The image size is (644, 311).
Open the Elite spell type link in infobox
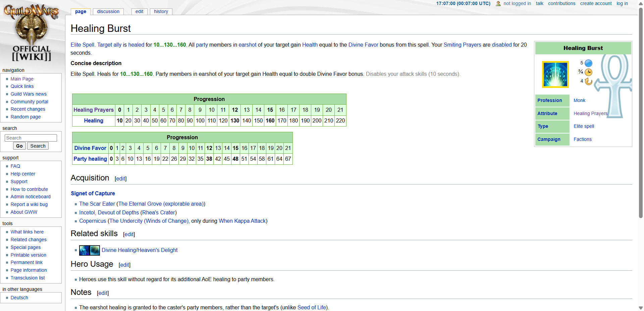(x=584, y=126)
